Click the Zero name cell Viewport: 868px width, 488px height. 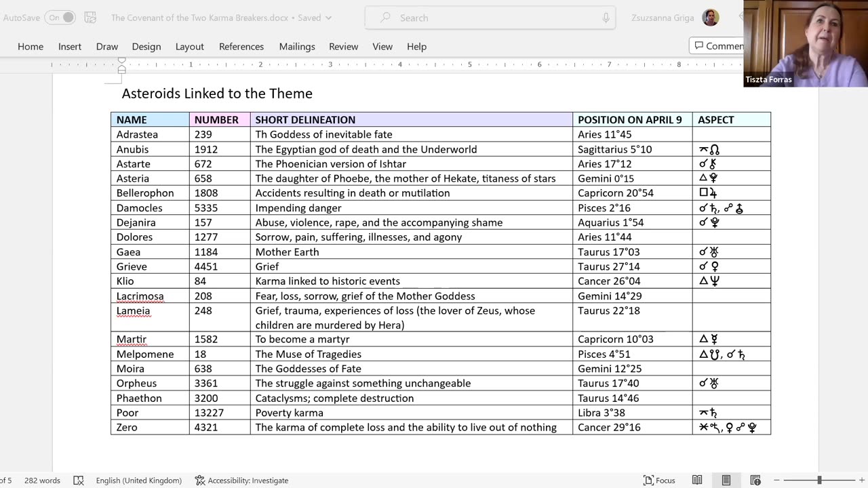click(150, 428)
